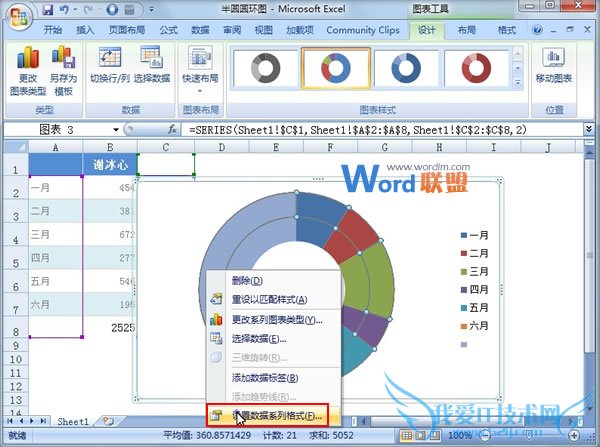Switch to the 公式 tab
This screenshot has width=600, height=447.
click(x=168, y=30)
